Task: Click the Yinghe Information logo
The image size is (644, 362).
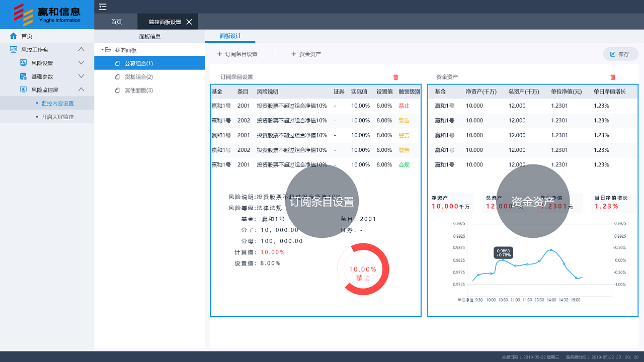Action: click(x=47, y=14)
